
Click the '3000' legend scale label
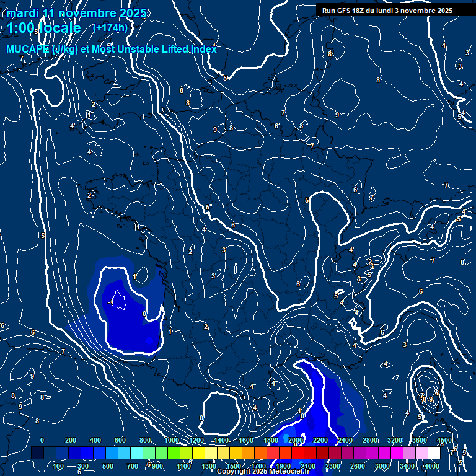tap(382, 466)
